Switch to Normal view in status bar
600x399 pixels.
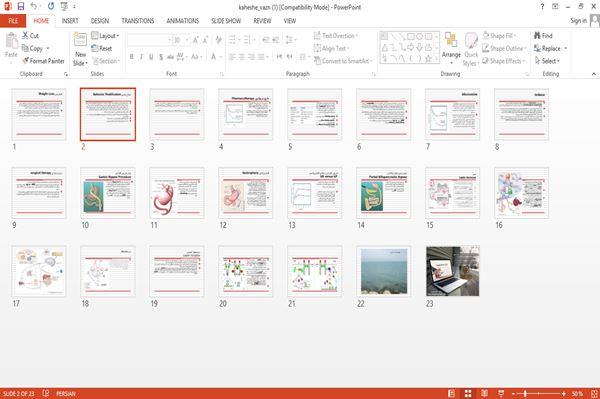tap(452, 393)
